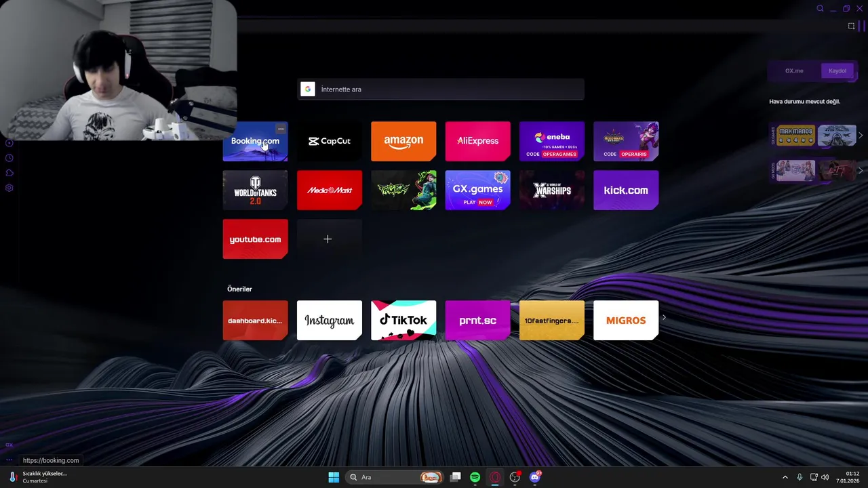Viewport: 868px width, 488px height.
Task: Open the Eneba OPERAGAMES tile
Action: click(x=551, y=142)
